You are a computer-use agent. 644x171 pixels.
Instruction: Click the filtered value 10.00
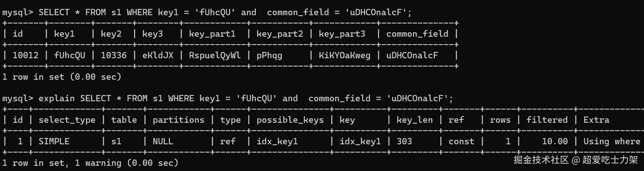(x=555, y=141)
